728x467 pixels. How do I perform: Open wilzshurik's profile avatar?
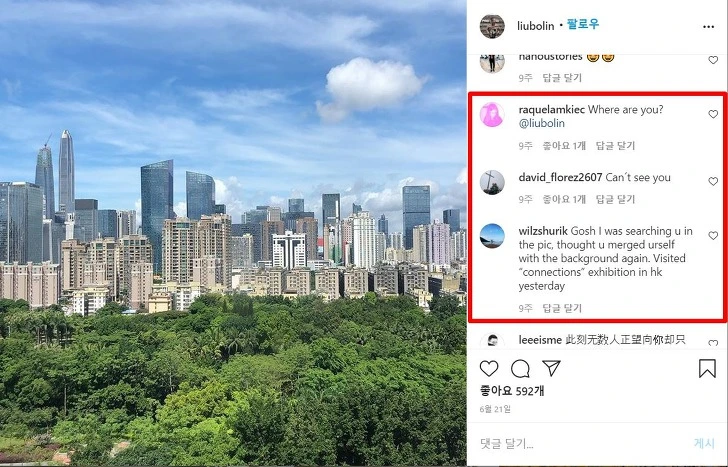[492, 236]
